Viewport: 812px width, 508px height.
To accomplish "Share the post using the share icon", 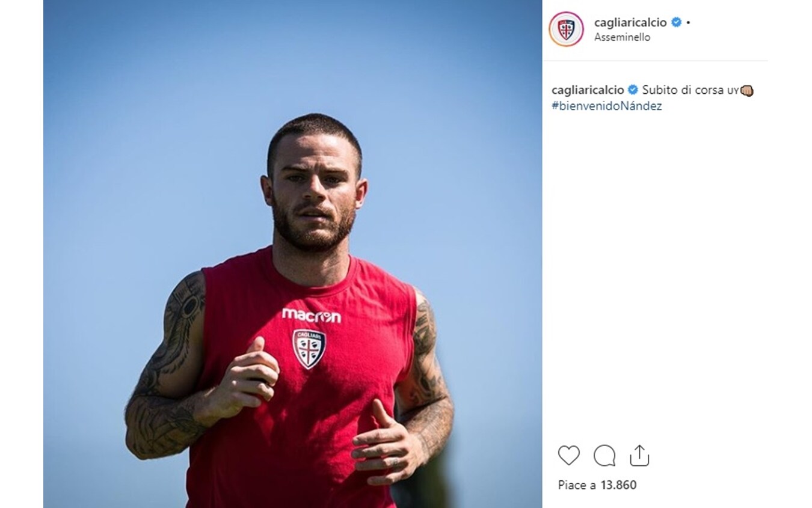I will 639,455.
